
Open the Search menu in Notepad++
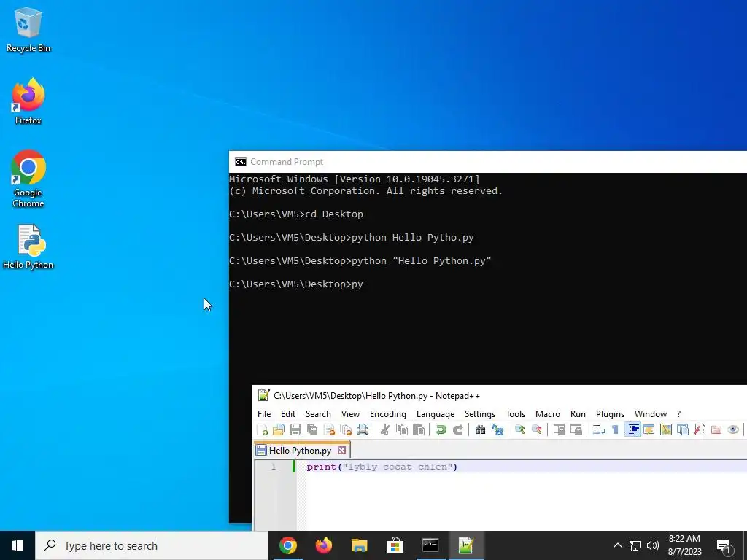point(318,414)
